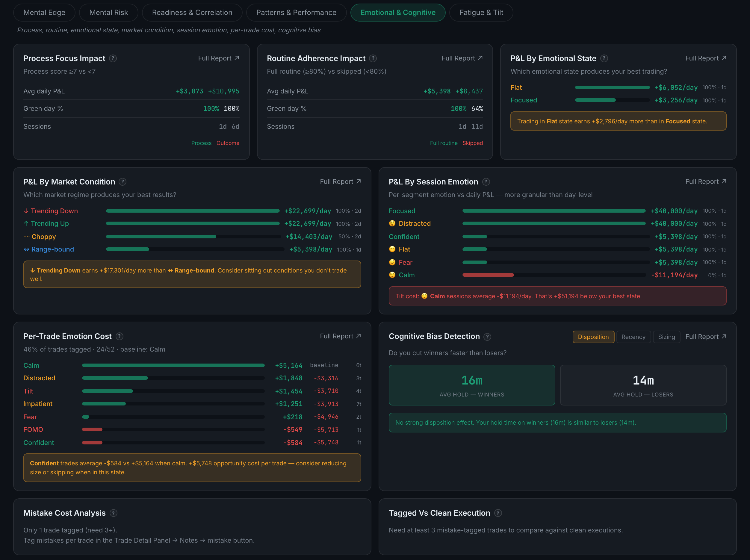
Task: Switch bias view to Recency
Action: pyautogui.click(x=633, y=337)
